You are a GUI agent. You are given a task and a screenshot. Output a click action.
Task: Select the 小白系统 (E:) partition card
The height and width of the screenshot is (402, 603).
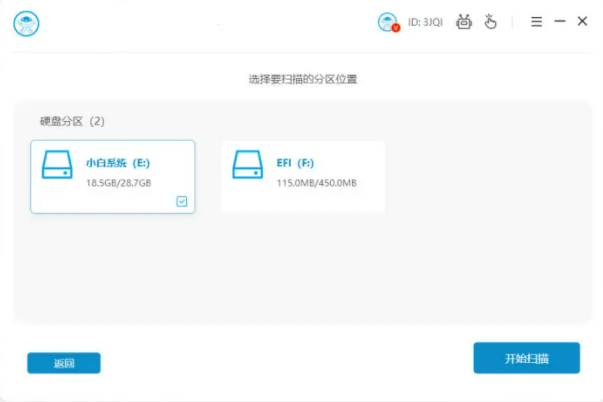click(113, 177)
